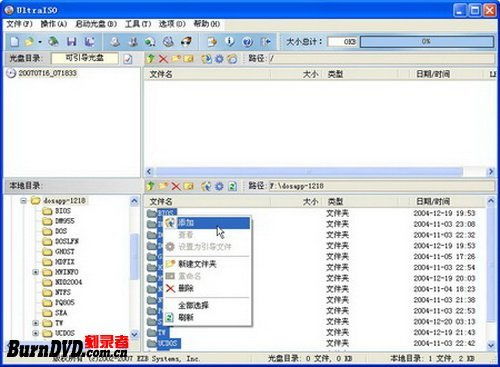The image size is (500, 367).
Task: Click Rename icon in disc pane toolbar
Action: click(188, 59)
